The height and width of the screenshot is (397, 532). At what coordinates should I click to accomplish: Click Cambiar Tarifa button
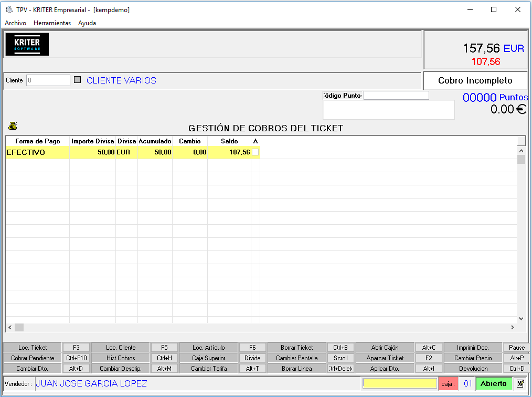pyautogui.click(x=209, y=369)
